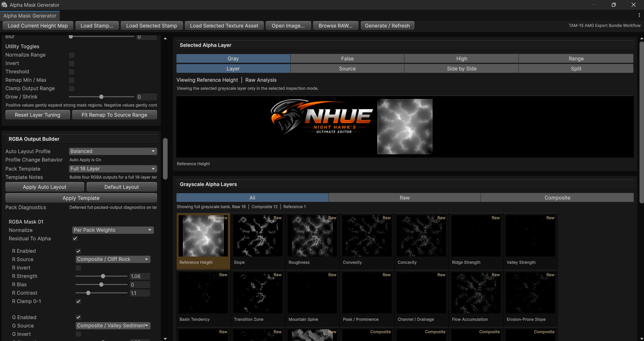Enable R Invert checkbox
644x341 pixels.
click(x=78, y=268)
